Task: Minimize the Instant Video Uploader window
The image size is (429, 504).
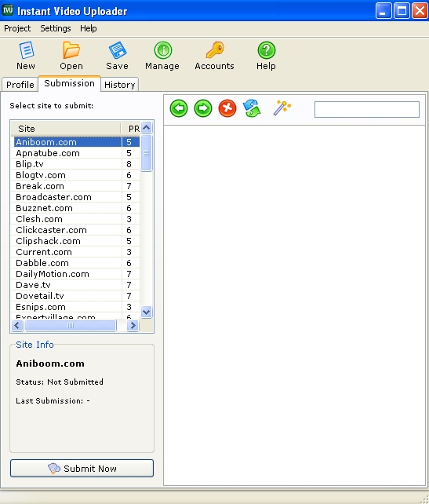Action: (x=384, y=11)
